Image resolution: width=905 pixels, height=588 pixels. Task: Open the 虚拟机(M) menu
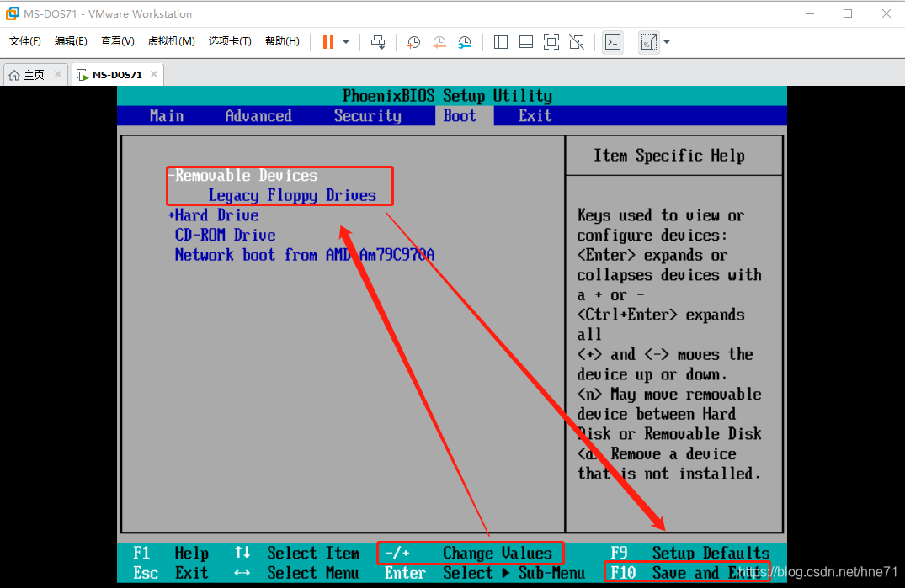[x=171, y=41]
